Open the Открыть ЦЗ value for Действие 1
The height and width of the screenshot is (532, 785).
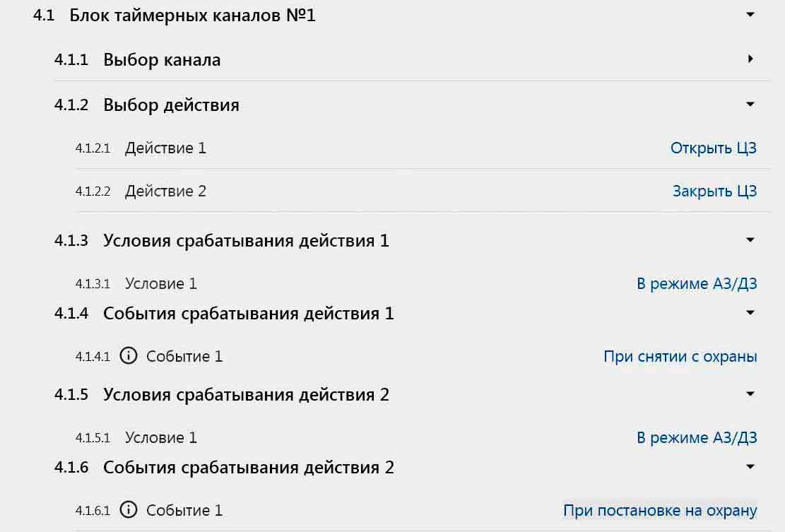pyautogui.click(x=713, y=148)
